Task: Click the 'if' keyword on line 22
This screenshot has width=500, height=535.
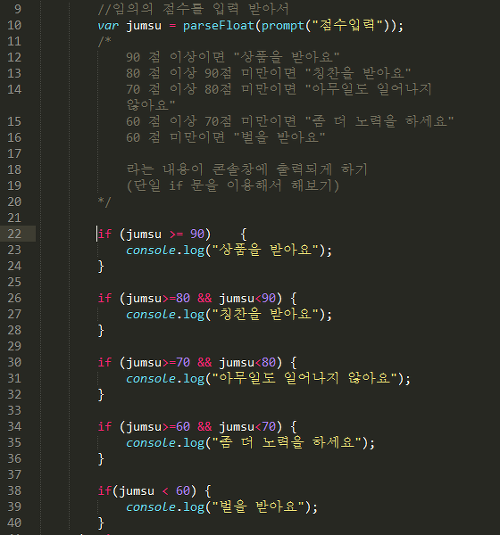Action: 105,234
